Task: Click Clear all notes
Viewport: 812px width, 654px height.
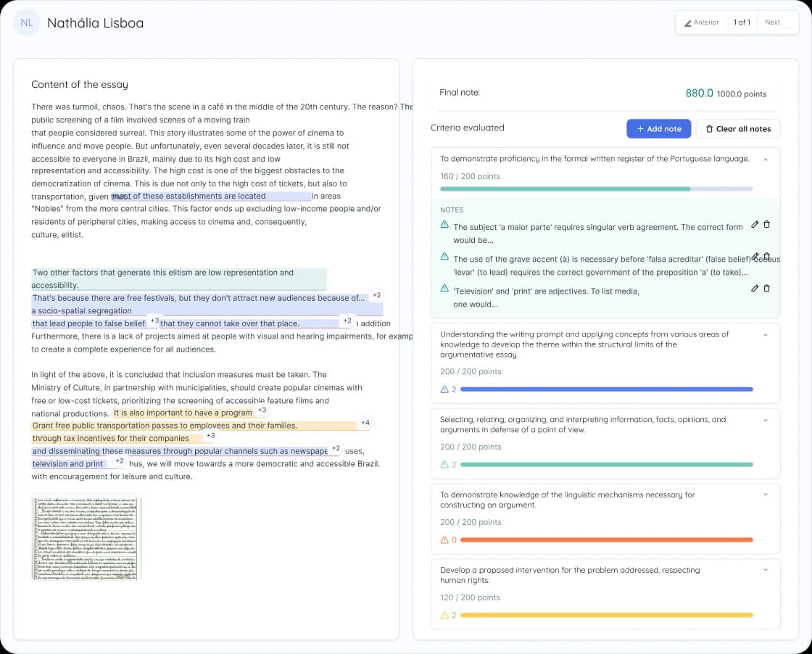Action: coord(738,129)
